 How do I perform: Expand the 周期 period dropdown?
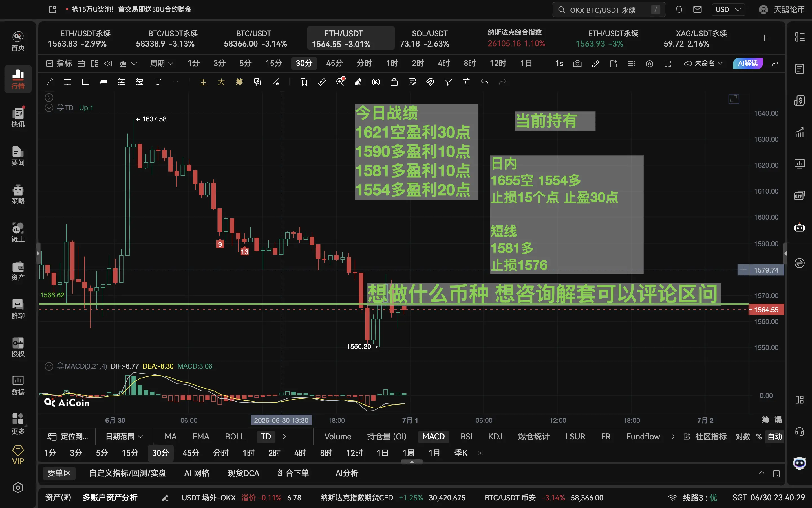tap(161, 63)
